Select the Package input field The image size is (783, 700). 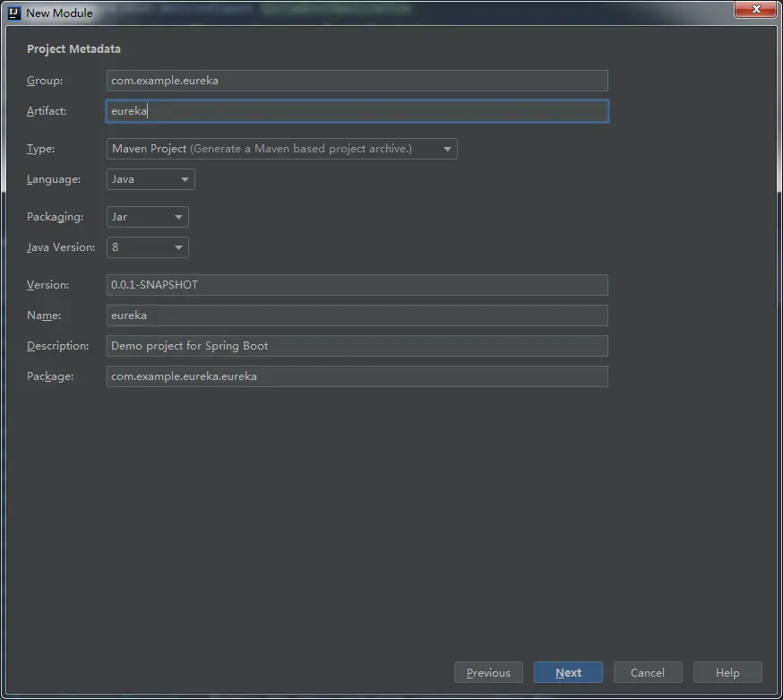tap(357, 376)
